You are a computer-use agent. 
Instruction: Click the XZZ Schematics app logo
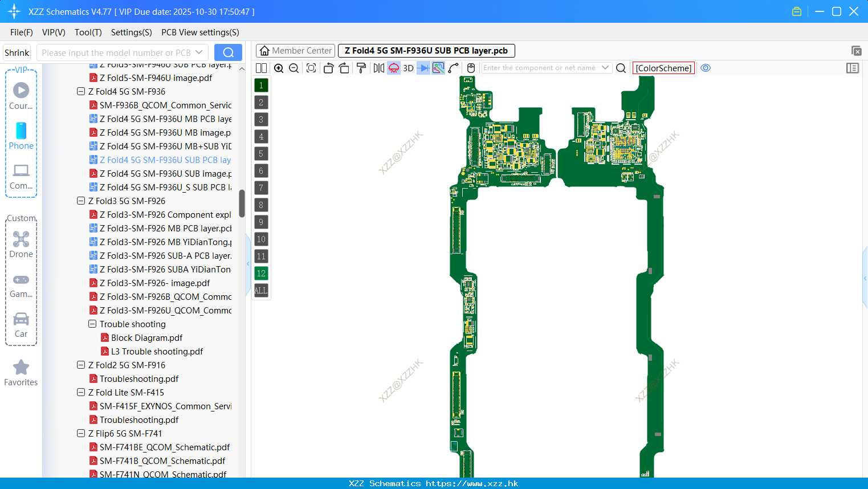(x=14, y=11)
